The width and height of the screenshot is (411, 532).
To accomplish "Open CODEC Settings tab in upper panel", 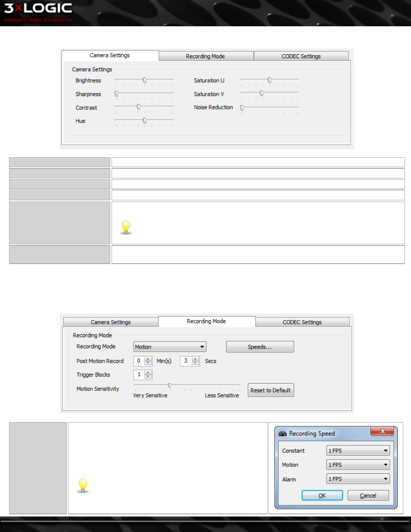I will pos(301,56).
